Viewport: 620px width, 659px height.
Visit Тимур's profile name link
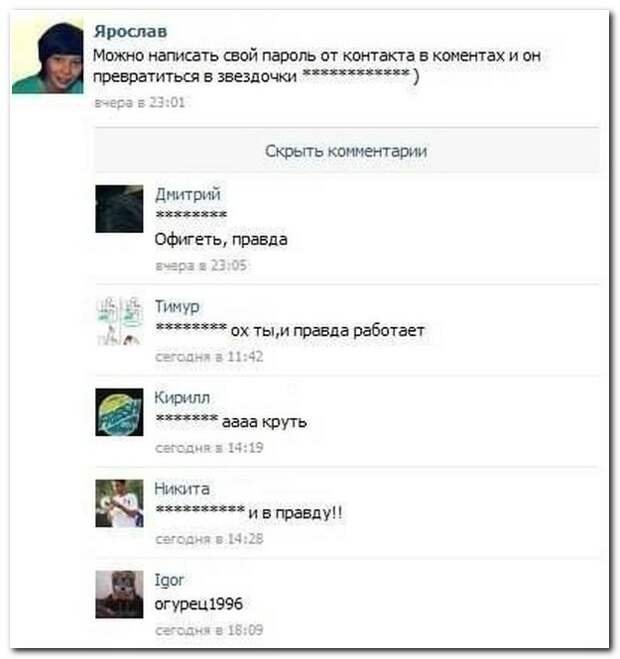(177, 306)
